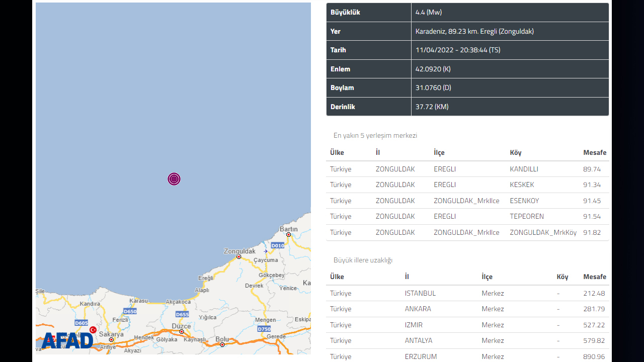Click the D010 road shield on map
644x362 pixels.
[x=278, y=245]
